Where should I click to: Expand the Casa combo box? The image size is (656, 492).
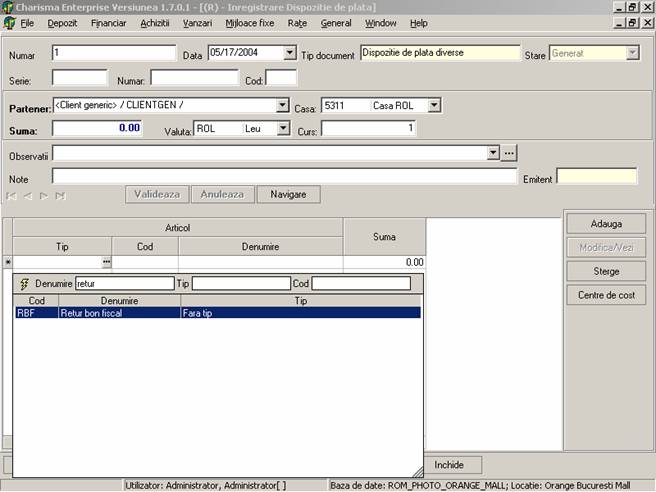click(x=434, y=105)
